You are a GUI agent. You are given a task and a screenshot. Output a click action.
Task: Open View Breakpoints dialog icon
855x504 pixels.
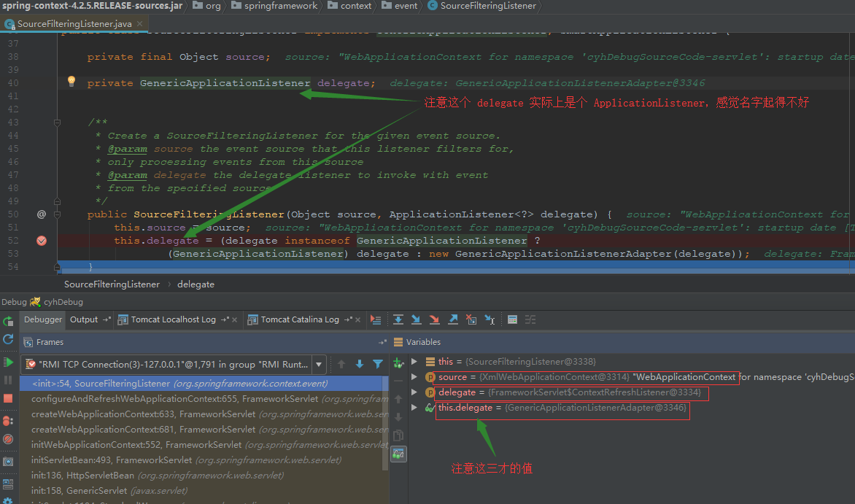[8, 421]
